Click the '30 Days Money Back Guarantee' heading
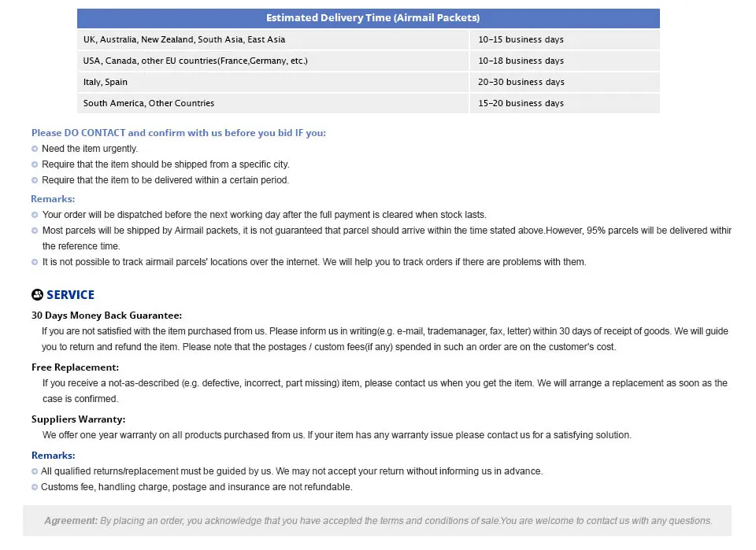The width and height of the screenshot is (756, 550). [x=106, y=316]
